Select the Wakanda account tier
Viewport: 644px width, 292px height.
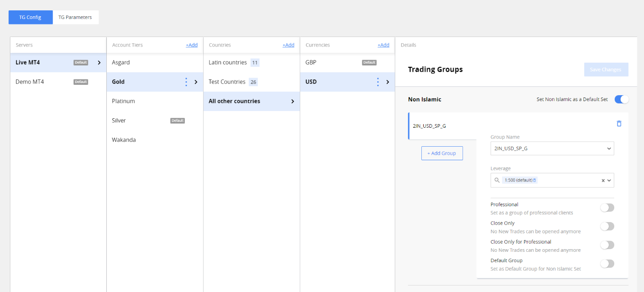pos(124,139)
